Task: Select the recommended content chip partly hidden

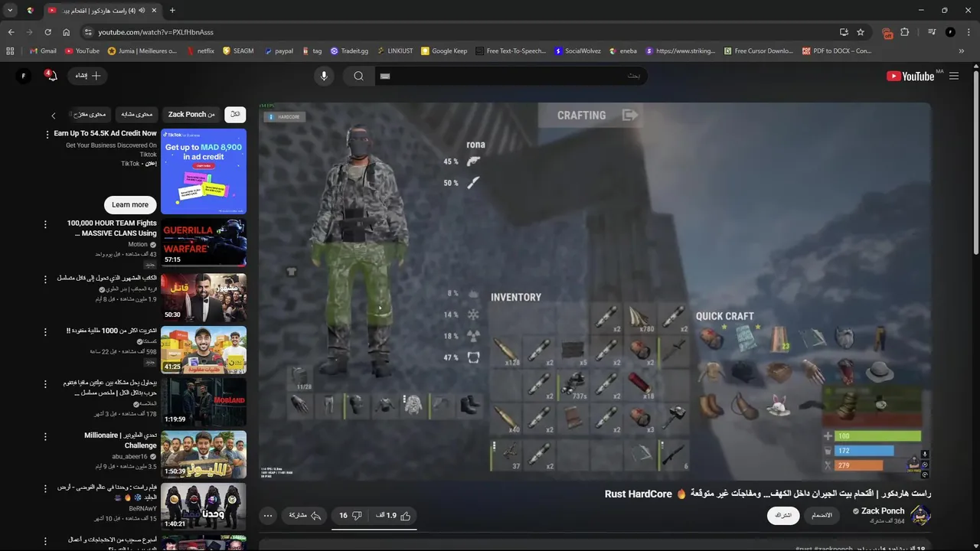Action: click(90, 114)
